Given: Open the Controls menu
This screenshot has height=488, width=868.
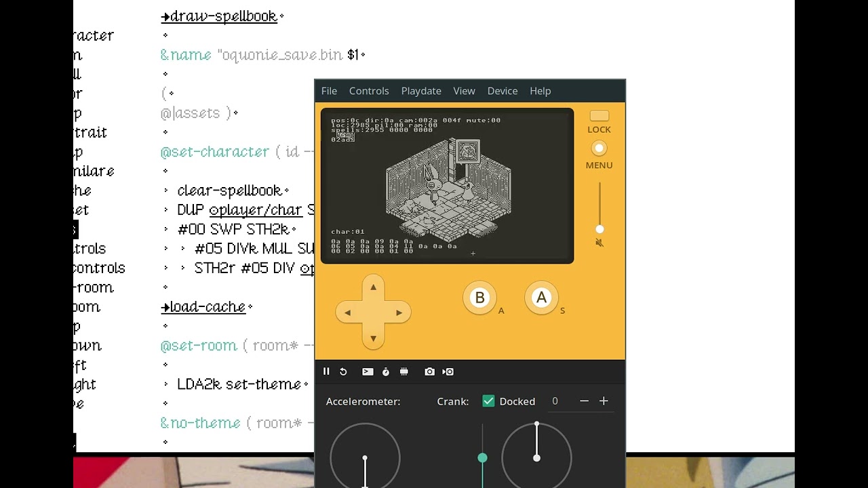Looking at the screenshot, I should 369,91.
